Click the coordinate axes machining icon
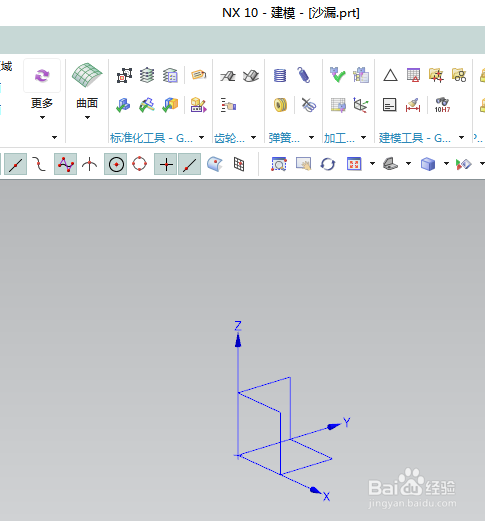This screenshot has width=485, height=521. (361, 105)
